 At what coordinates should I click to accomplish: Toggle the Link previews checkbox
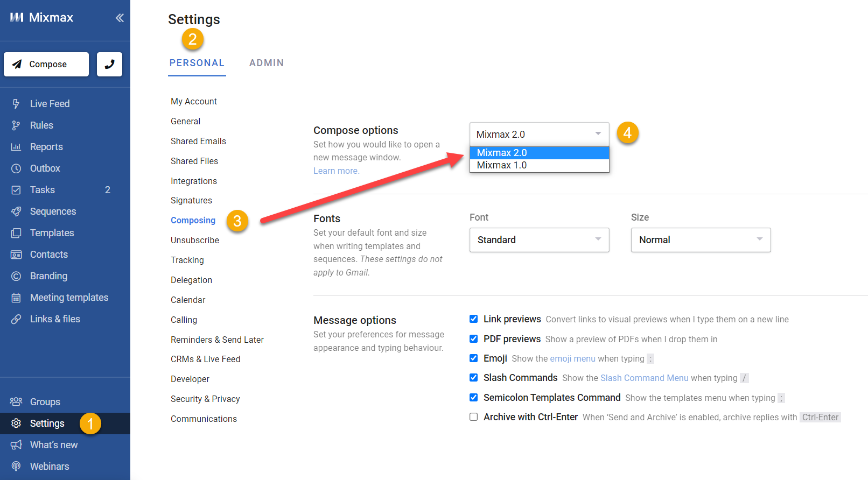tap(474, 319)
